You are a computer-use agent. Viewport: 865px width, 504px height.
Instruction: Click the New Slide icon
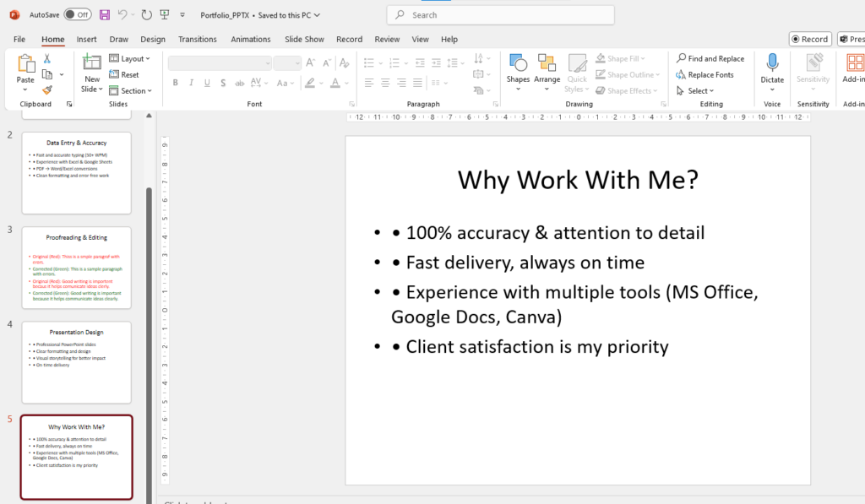(91, 63)
